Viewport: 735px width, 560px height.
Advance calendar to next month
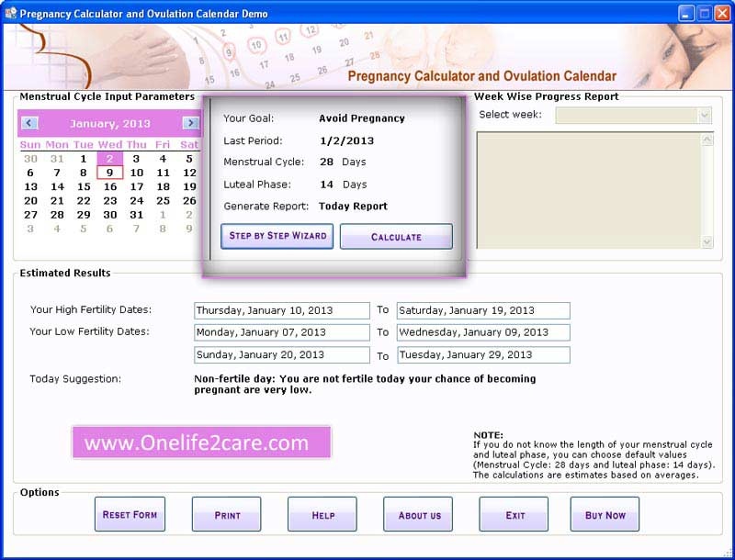tap(190, 123)
